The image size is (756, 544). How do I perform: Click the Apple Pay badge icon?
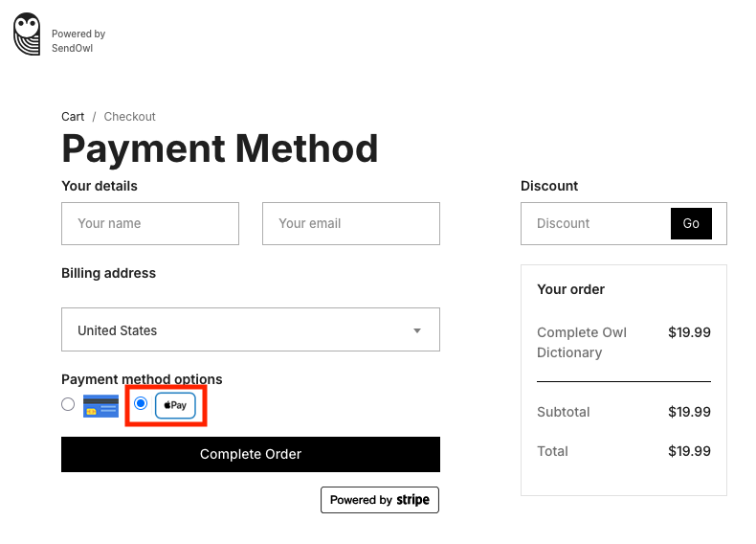[x=175, y=405]
